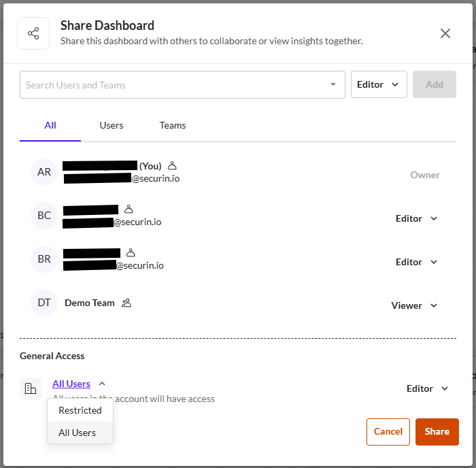The height and width of the screenshot is (468, 476).
Task: Click the (You) label in the AR row
Action: pyautogui.click(x=150, y=166)
